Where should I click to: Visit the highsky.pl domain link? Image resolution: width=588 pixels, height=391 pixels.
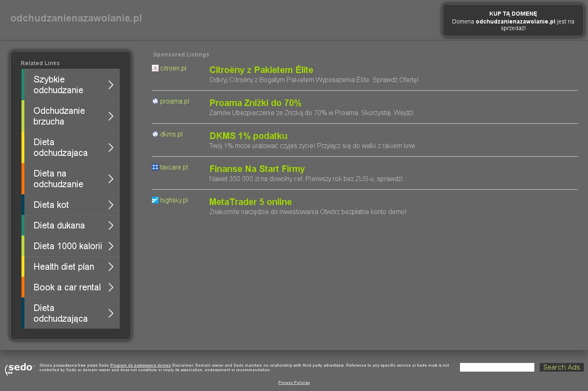pyautogui.click(x=174, y=200)
